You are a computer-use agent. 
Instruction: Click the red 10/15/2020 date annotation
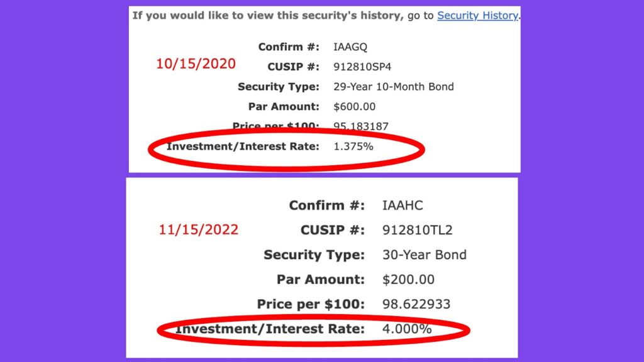pos(196,64)
